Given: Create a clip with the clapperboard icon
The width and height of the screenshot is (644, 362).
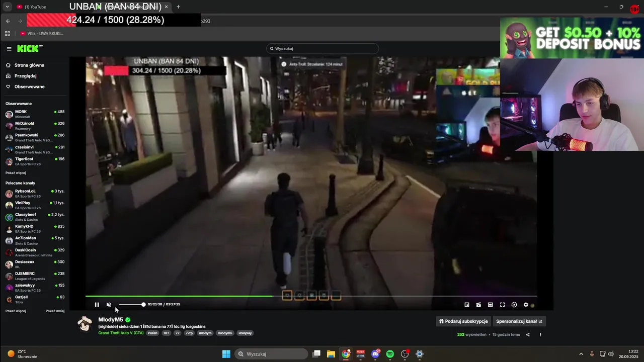Looking at the screenshot, I should pos(478,305).
